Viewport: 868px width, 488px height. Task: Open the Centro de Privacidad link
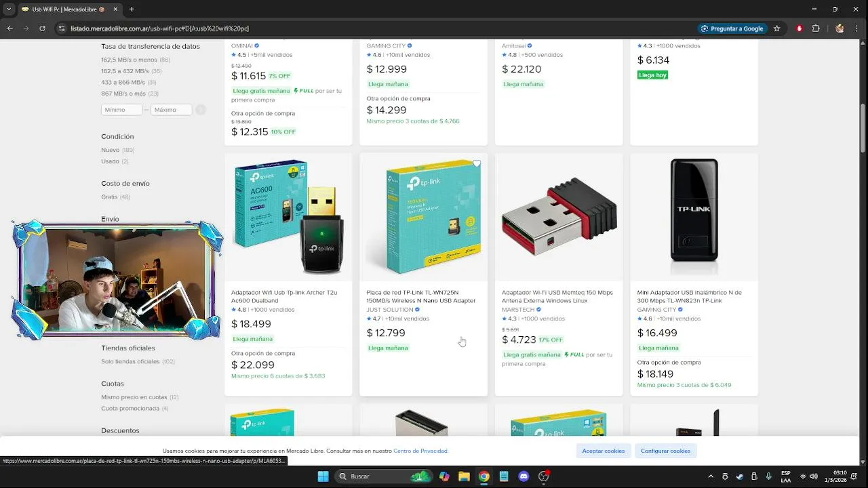(x=420, y=451)
